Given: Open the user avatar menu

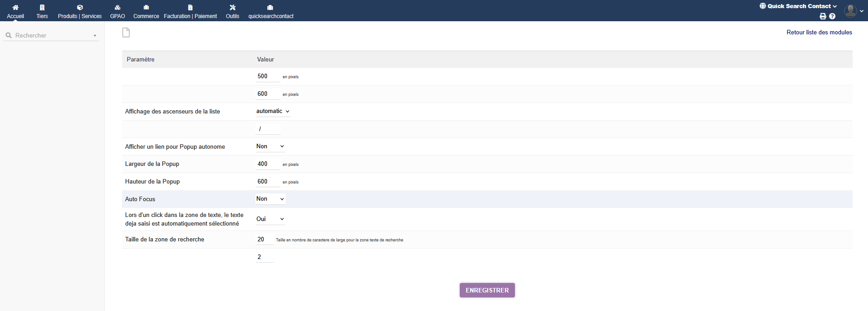Looking at the screenshot, I should (x=851, y=10).
